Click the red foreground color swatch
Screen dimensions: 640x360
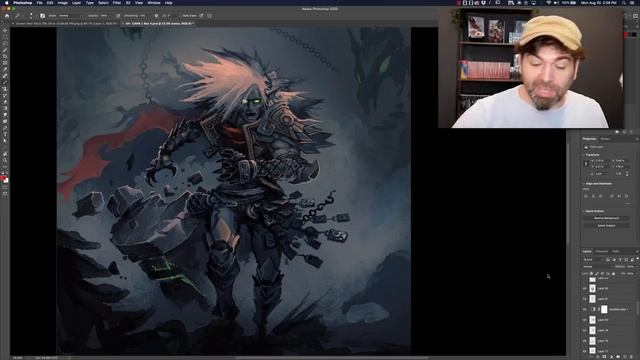click(x=3, y=178)
